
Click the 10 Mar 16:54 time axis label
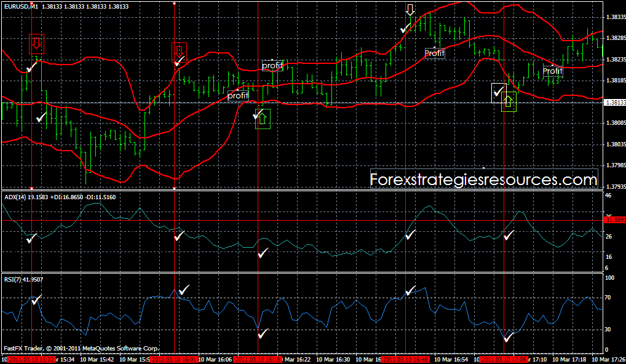pyautogui.click(x=451, y=360)
